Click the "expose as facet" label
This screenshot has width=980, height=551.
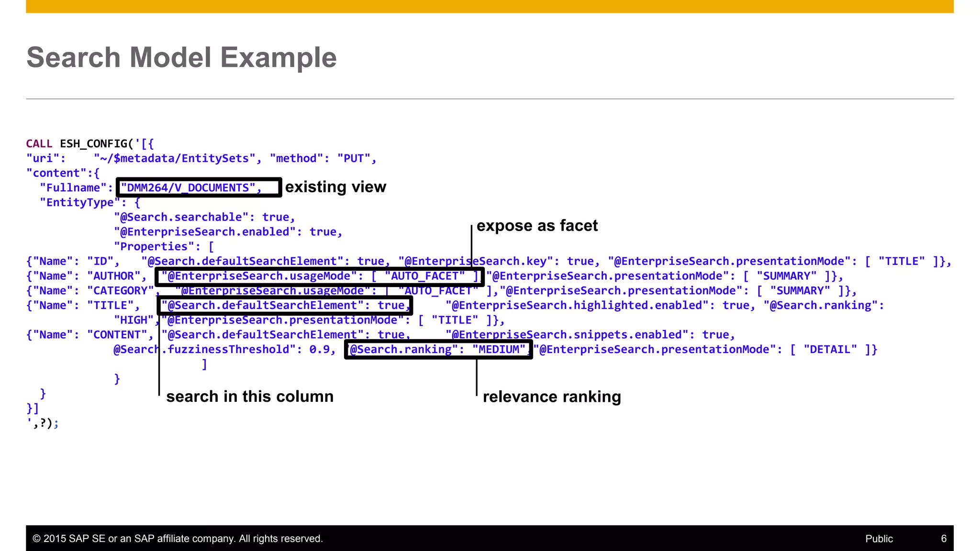point(537,225)
